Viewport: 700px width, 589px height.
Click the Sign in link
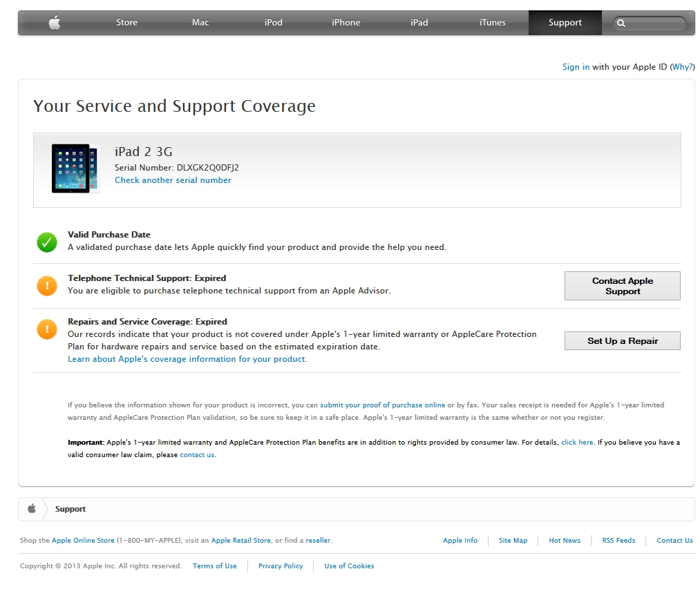click(576, 67)
